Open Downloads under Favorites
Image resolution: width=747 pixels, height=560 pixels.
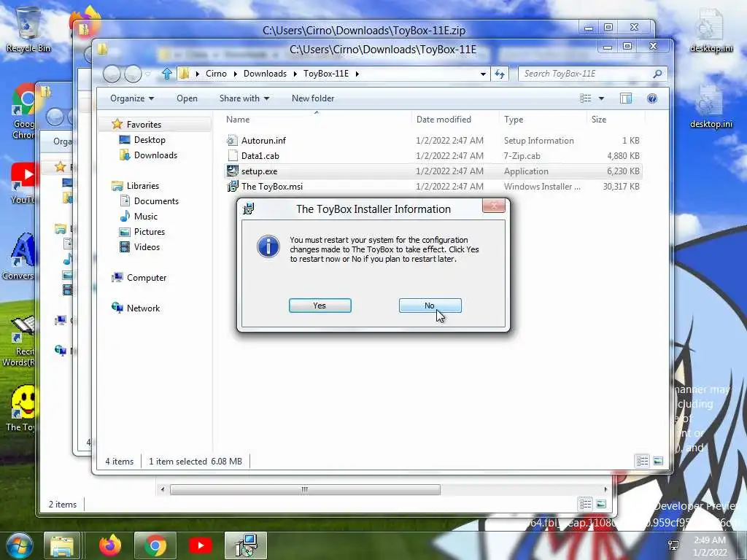155,155
